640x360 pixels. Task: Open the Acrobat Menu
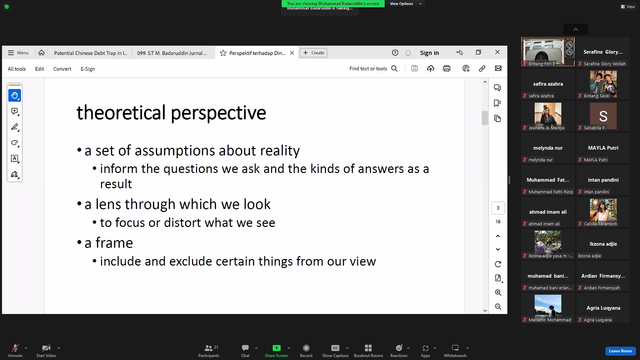pos(18,53)
